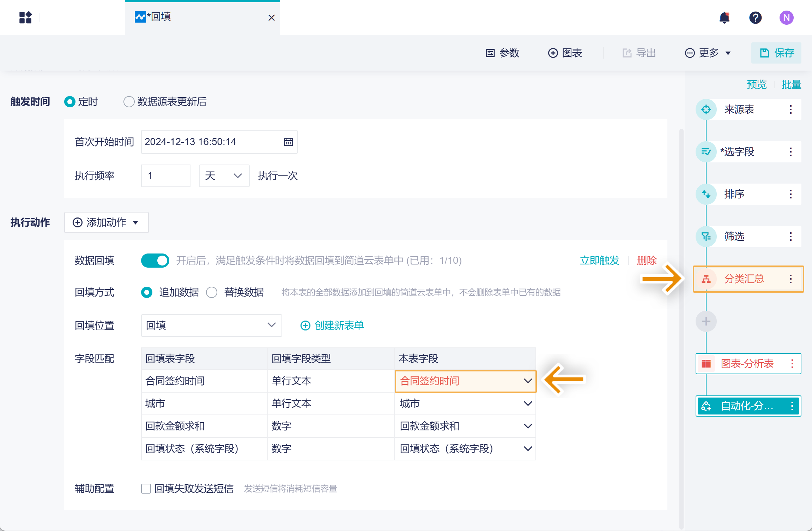Click the 保存 button

(x=776, y=53)
